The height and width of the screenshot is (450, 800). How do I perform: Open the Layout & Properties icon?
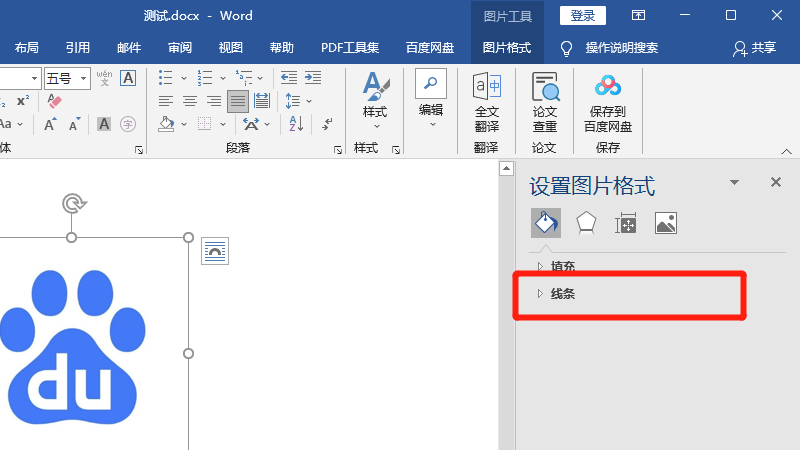(626, 223)
